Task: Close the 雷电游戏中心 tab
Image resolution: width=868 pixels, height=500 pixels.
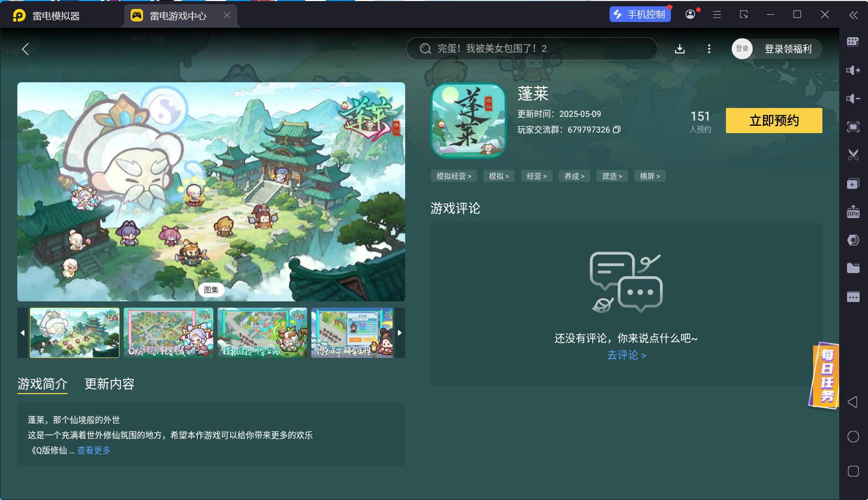Action: pyautogui.click(x=227, y=15)
